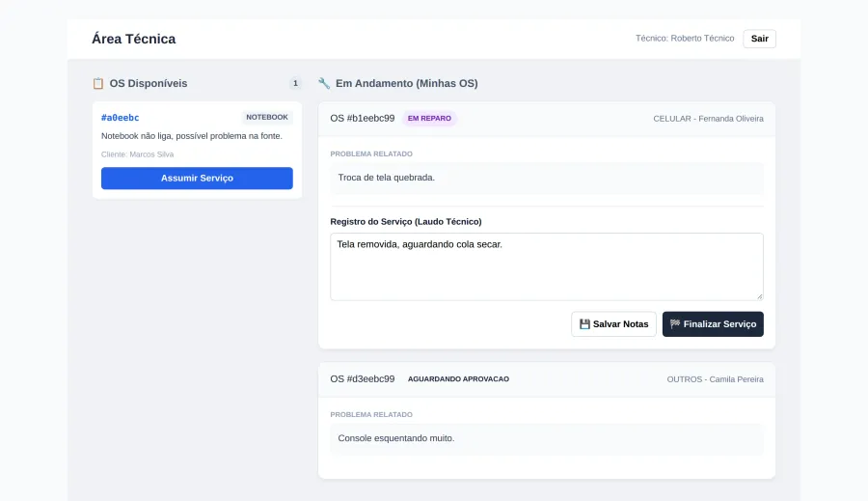868x501 pixels.
Task: Click Assumir Serviço for order #a0eebc
Action: (197, 179)
